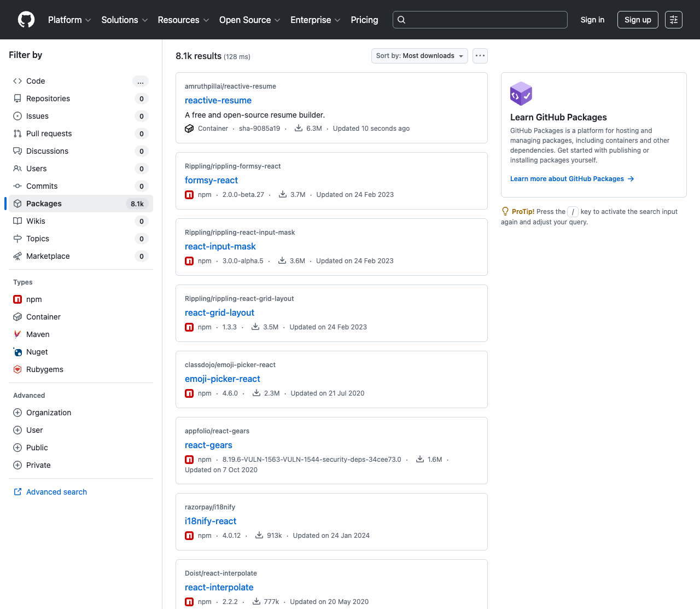The image size is (700, 609).
Task: Click the Container type icon in sidebar
Action: (17, 317)
